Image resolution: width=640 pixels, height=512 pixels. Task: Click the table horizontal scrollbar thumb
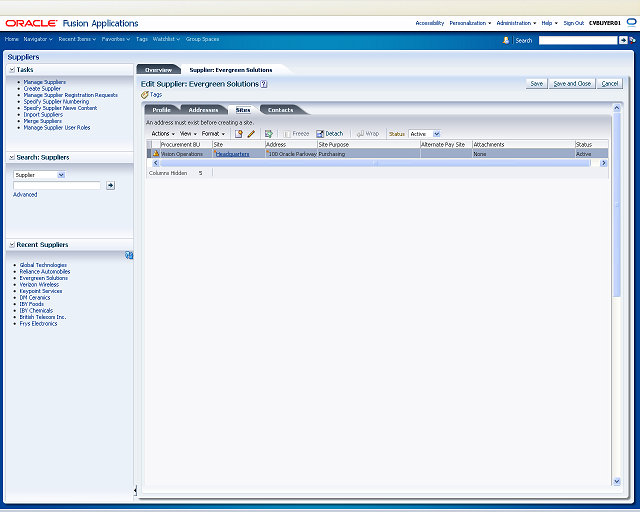pyautogui.click(x=375, y=163)
